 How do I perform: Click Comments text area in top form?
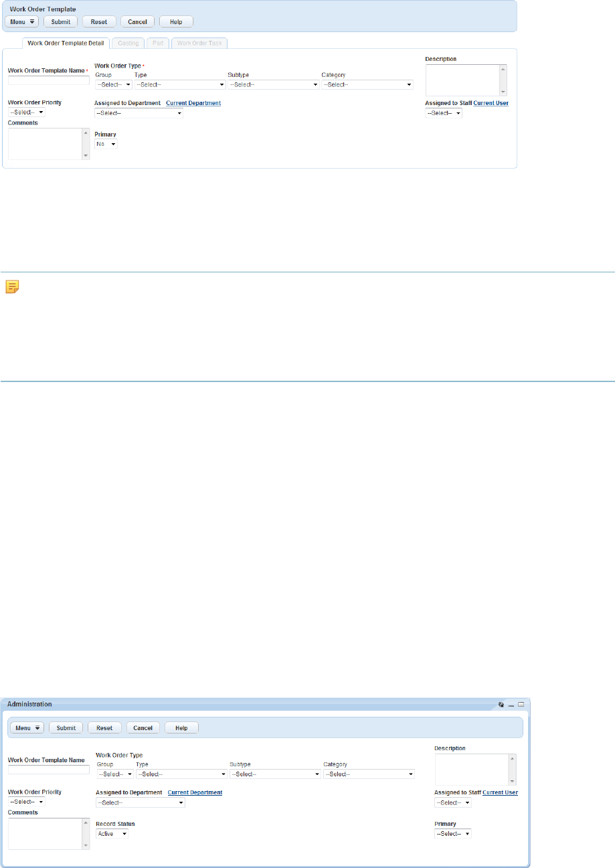45,144
